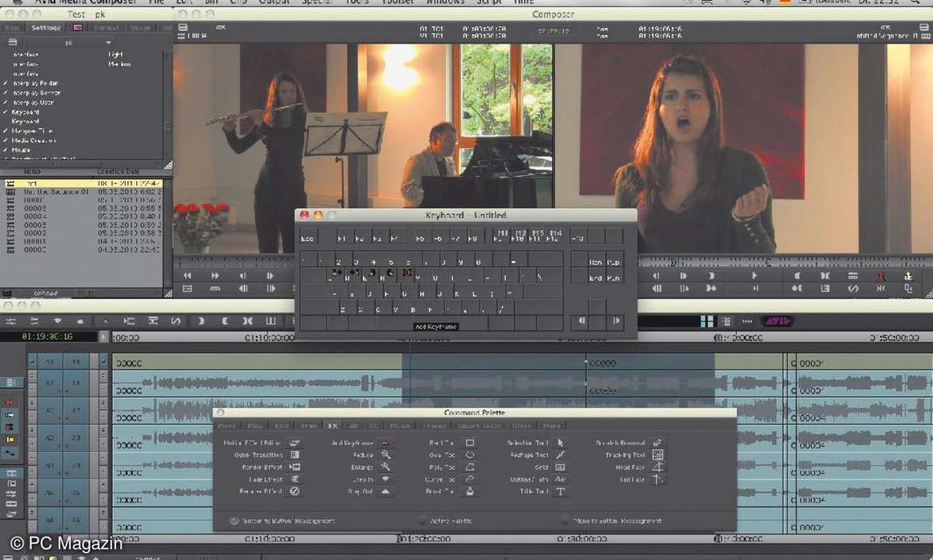Click Rewind button under source monitor
This screenshot has width=933, height=560.
188,276
